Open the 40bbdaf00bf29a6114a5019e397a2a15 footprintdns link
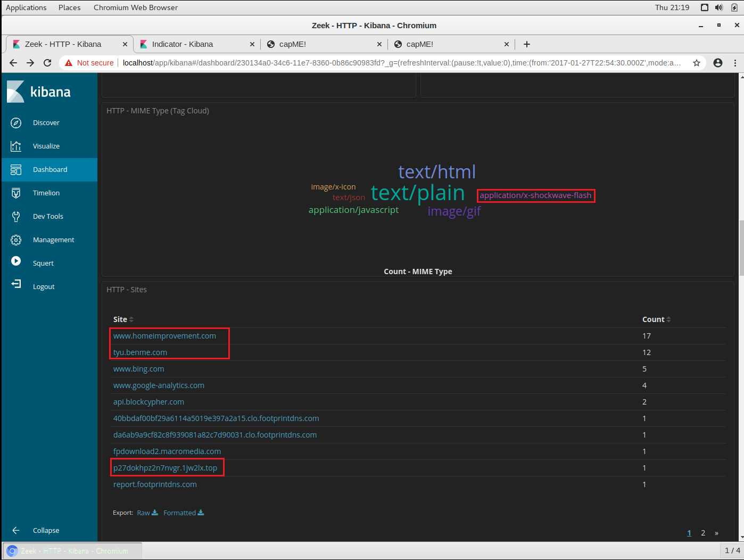Screen dimensions: 744x560 point(216,418)
